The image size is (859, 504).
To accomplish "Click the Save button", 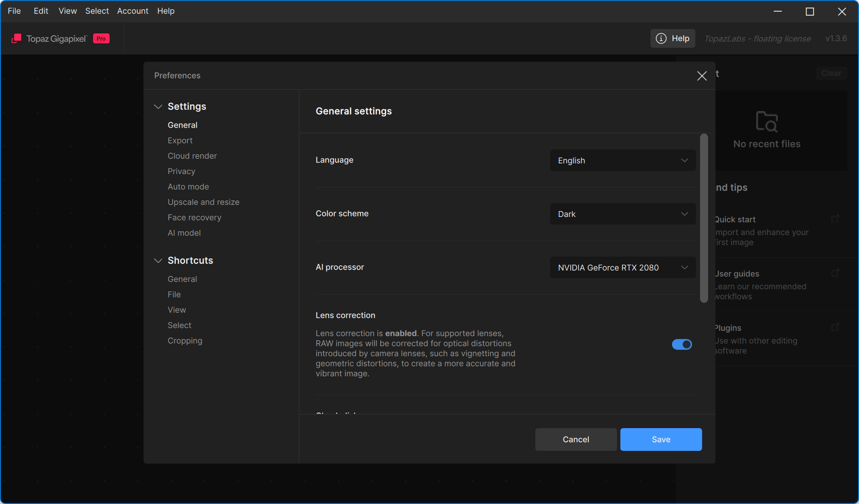I will (x=661, y=439).
